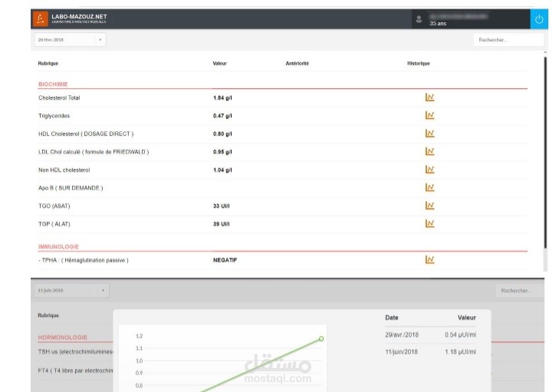Click the 0.54 µUI/ml history value
Viewport: 556px width, 392px height.
(x=460, y=335)
